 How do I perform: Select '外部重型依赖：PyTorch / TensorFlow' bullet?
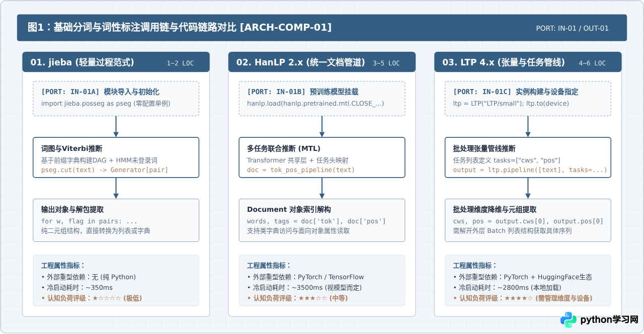point(305,277)
